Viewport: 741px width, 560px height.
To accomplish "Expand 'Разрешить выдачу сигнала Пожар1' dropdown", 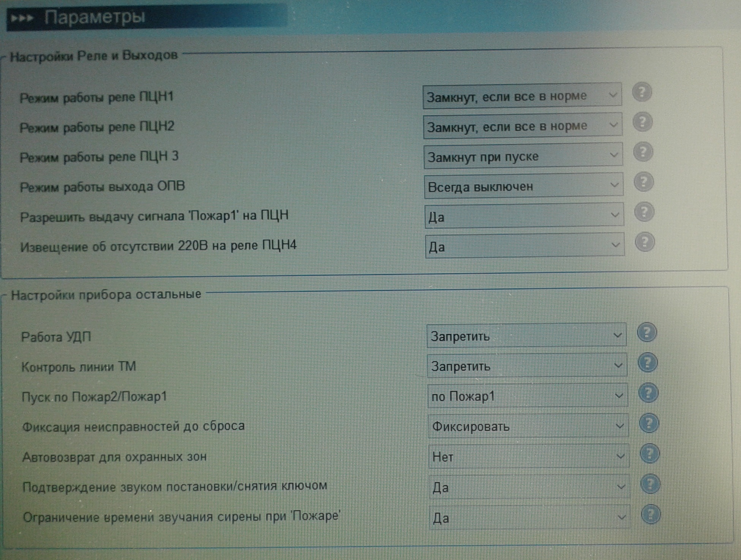I will tap(524, 216).
